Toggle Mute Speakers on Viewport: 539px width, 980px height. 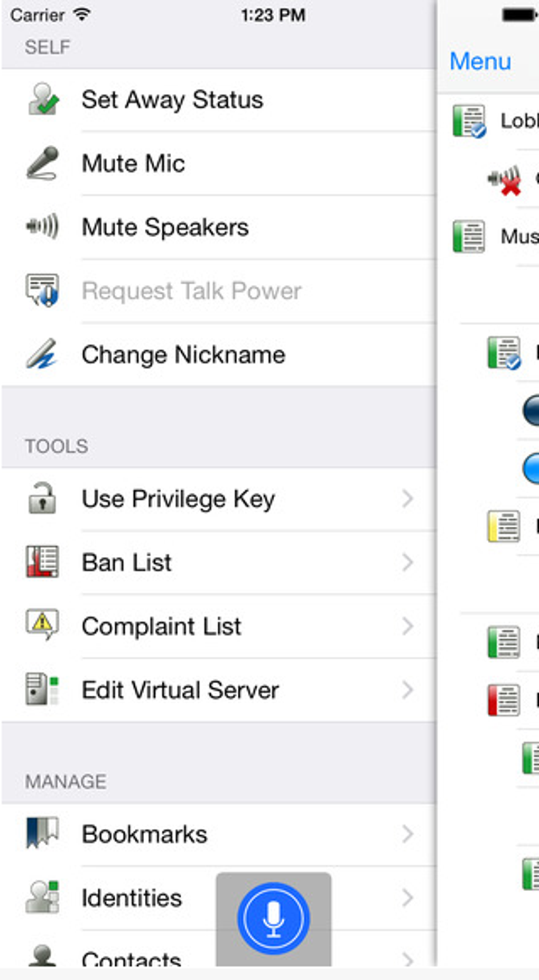coord(219,227)
